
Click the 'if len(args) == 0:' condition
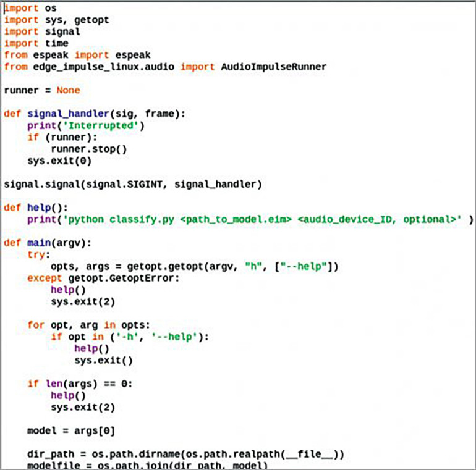click(80, 384)
